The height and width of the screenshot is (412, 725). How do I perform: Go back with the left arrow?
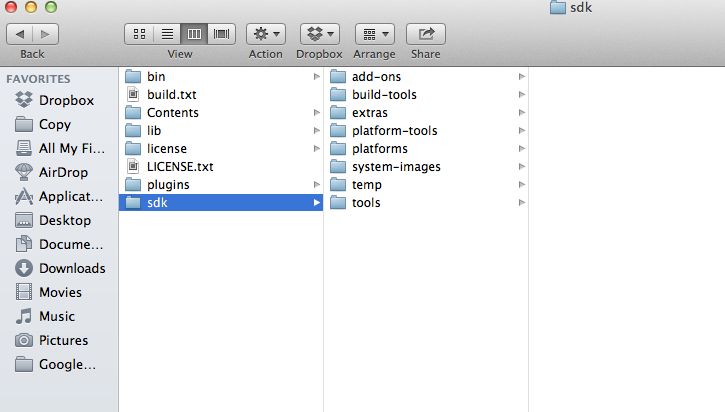click(19, 34)
